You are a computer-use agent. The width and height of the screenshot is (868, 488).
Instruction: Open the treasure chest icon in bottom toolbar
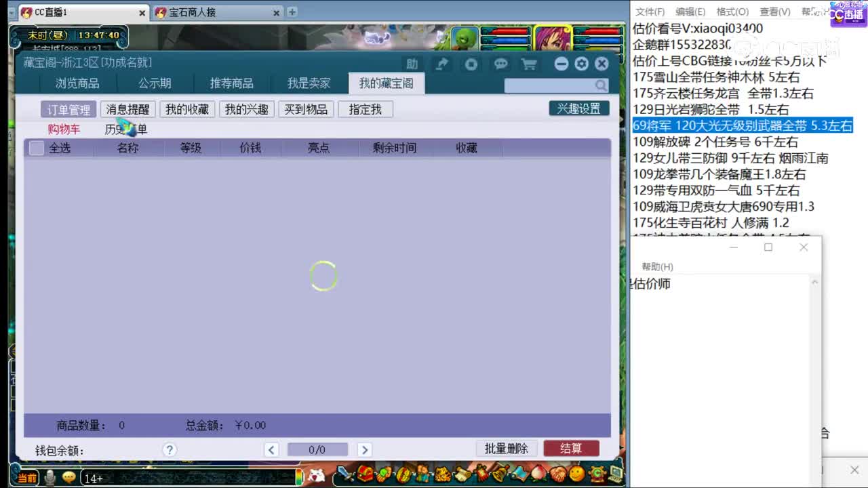[x=364, y=476]
